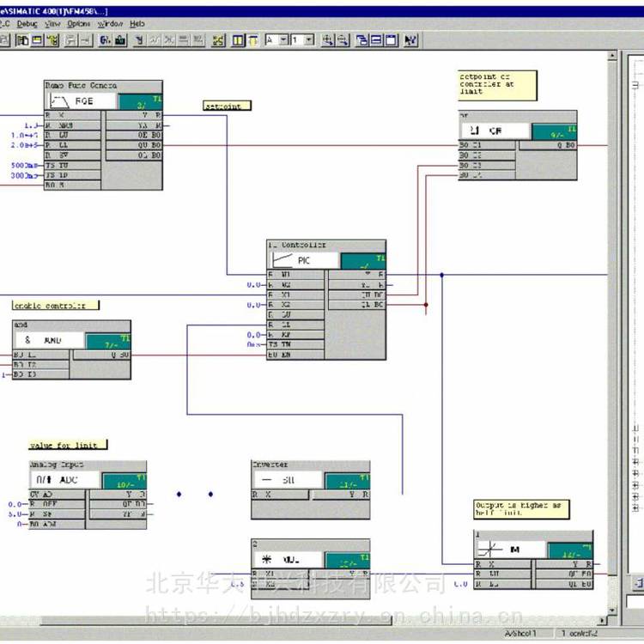
Task: Click the context help pointer icon
Action: pos(410,40)
